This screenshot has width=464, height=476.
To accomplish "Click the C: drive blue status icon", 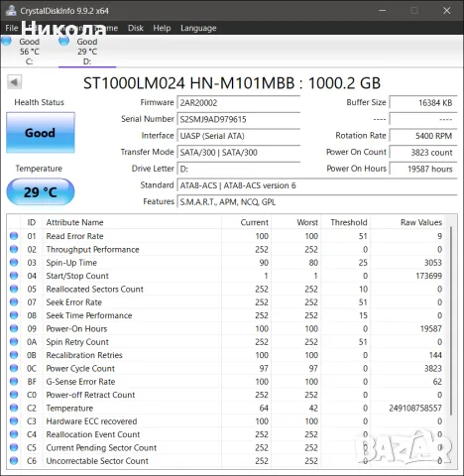I will 6,41.
